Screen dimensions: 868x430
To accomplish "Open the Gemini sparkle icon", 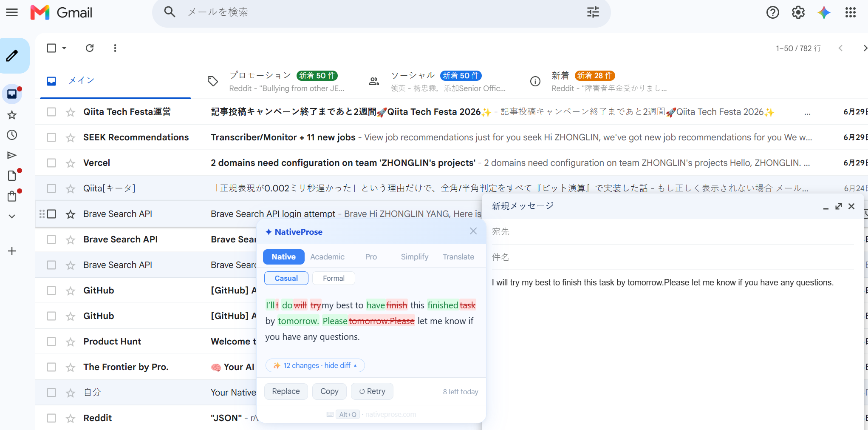I will tap(824, 13).
